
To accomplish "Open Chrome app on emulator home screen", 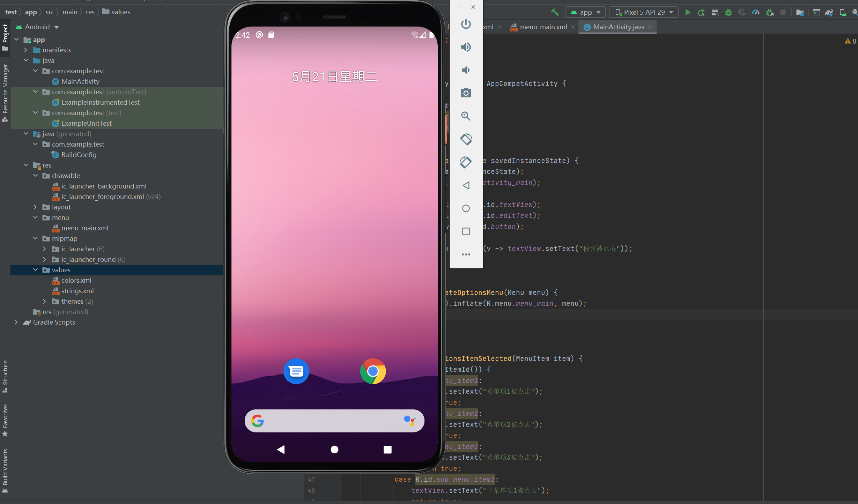I will coord(373,371).
